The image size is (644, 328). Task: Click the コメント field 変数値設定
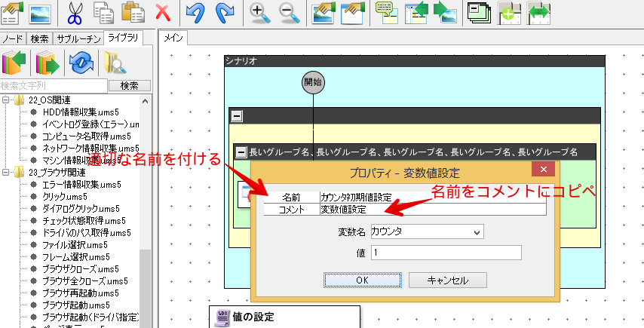point(433,210)
